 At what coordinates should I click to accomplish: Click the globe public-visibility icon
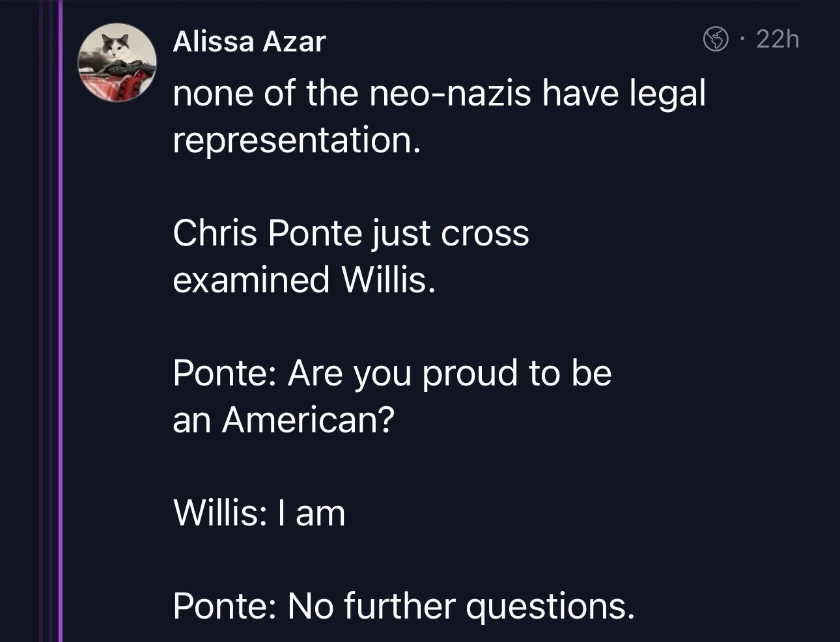pyautogui.click(x=716, y=41)
